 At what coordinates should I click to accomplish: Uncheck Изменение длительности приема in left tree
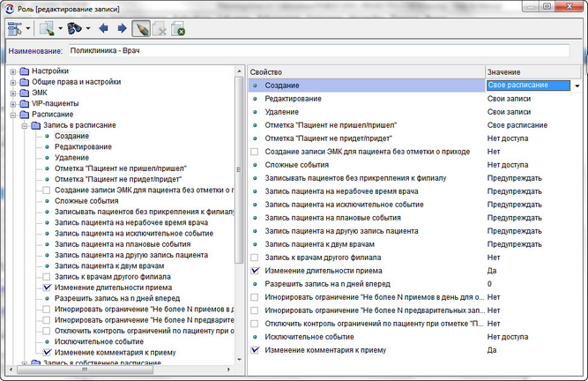[x=47, y=288]
